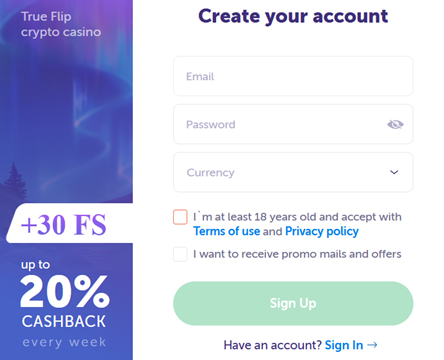Viewport: 444px width, 360px height.
Task: Enable promo mails and offers checkbox
Action: pos(180,254)
